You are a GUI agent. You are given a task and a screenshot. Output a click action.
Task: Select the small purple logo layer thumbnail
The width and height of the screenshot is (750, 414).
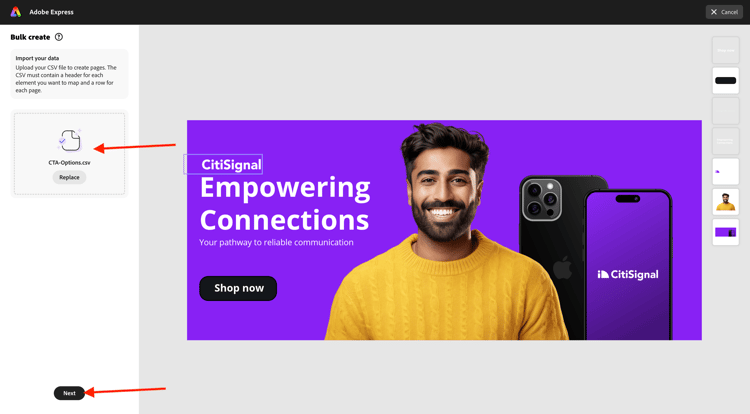pyautogui.click(x=726, y=172)
